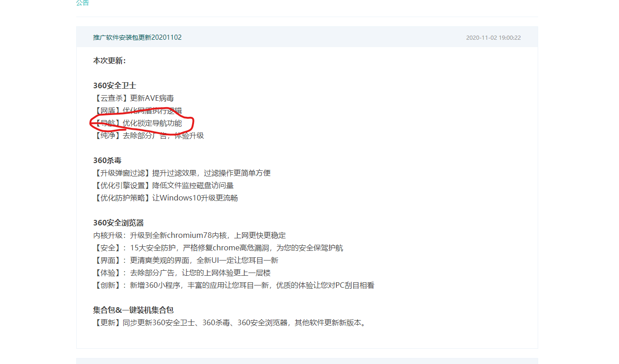
Task: Click the line 【创新】：新增360小程序
Action: click(233, 285)
